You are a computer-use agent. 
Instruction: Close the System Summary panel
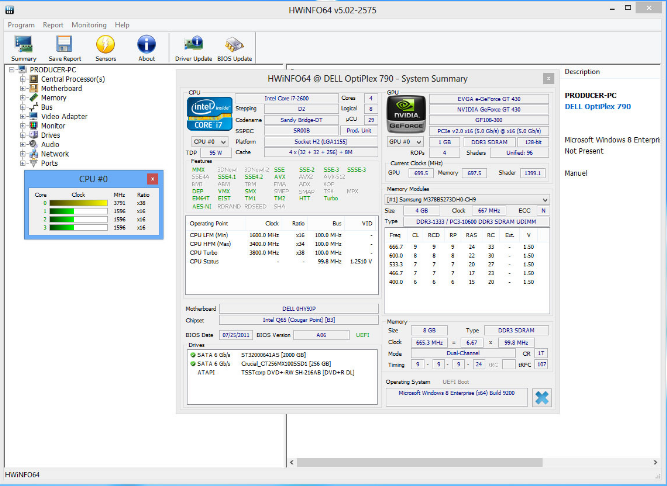click(x=548, y=79)
